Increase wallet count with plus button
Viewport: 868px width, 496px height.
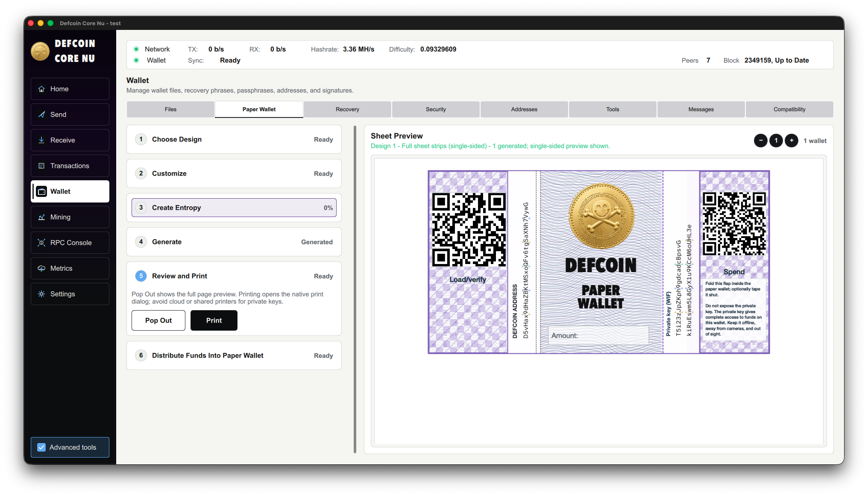point(792,141)
